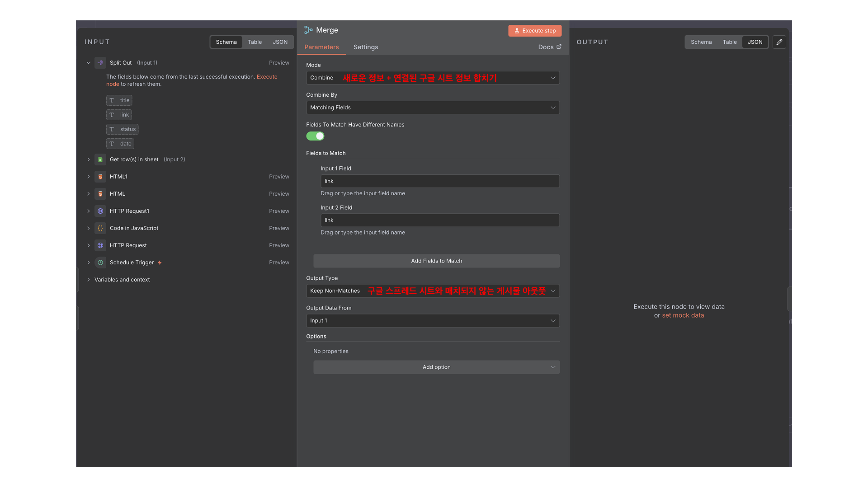
Task: Switch input view to Table
Action: (x=255, y=42)
